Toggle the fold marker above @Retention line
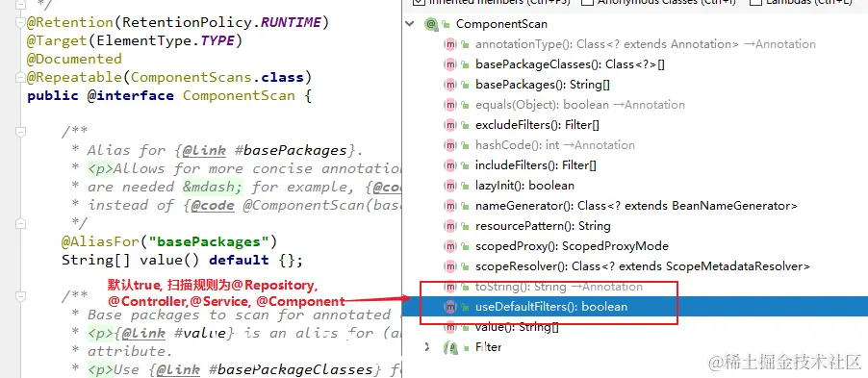This screenshot has width=868, height=378. pos(20,22)
